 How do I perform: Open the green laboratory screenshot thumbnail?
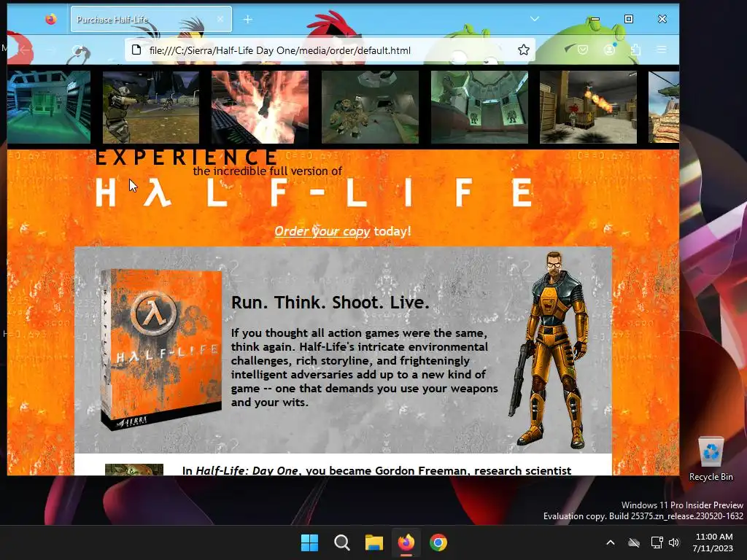tap(49, 107)
